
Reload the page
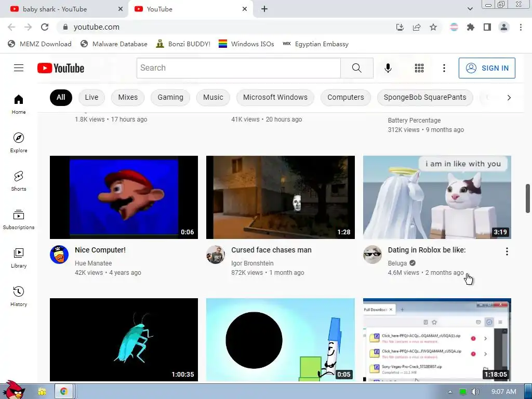point(45,27)
